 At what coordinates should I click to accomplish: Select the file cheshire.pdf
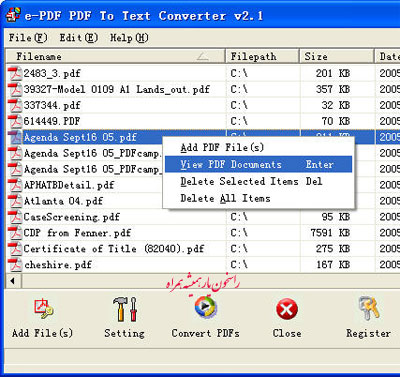coord(58,265)
